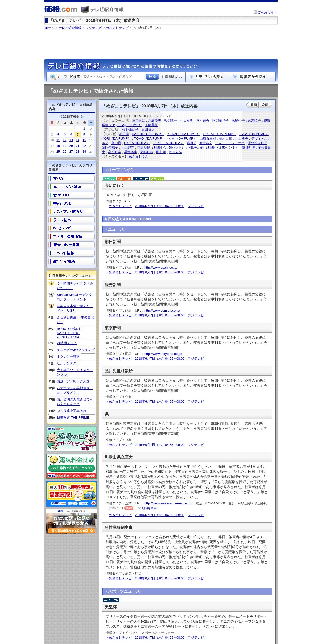322x644 pixels.
Task: Select the イベント情報 category button
Action: pos(71,253)
